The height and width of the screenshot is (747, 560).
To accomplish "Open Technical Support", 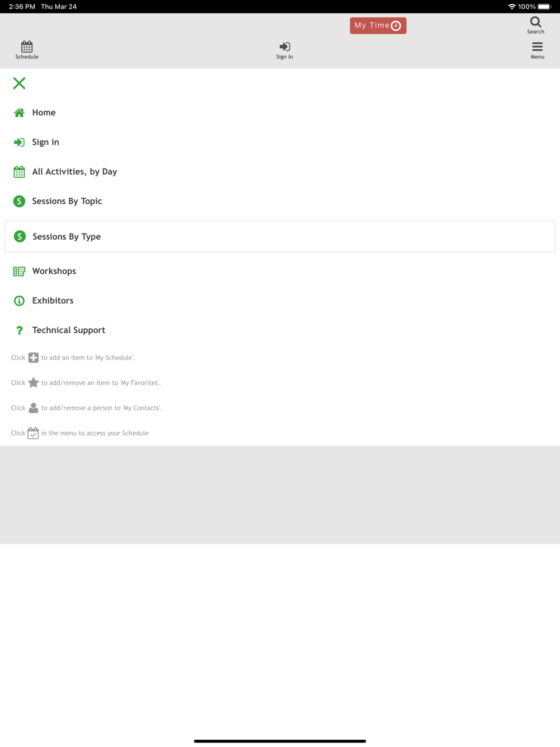I will [x=69, y=330].
